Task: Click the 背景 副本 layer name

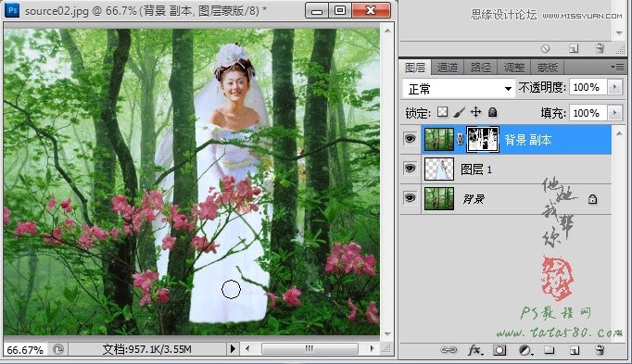Action: click(x=527, y=140)
